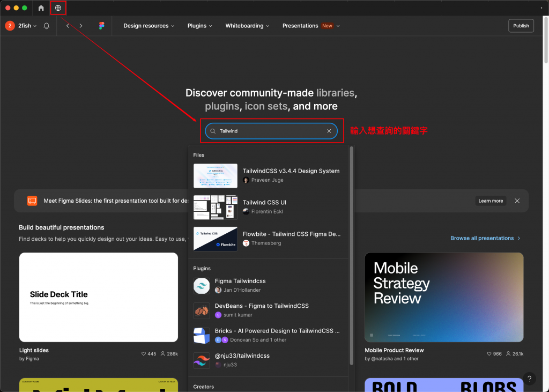This screenshot has height=392, width=549.
Task: Open the help question mark button
Action: (529, 379)
